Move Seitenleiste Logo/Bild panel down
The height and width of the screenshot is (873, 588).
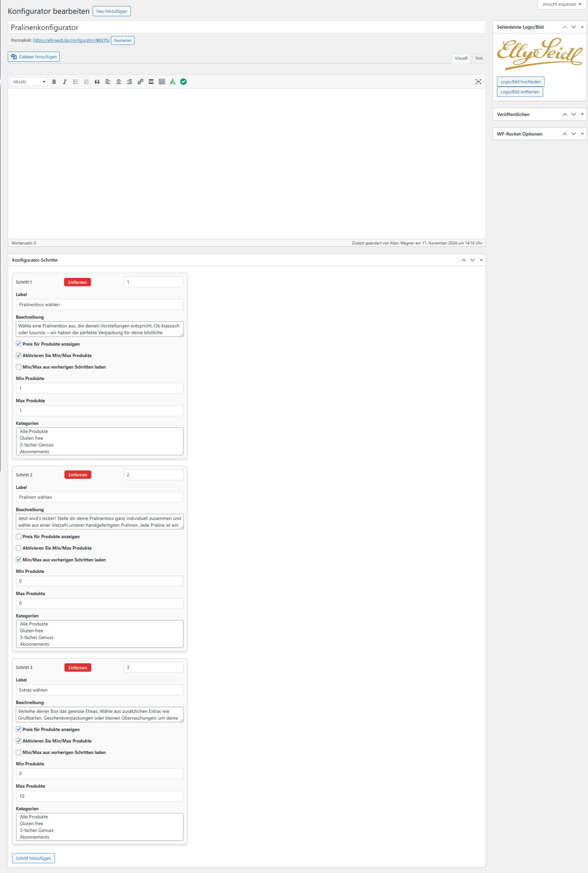pyautogui.click(x=573, y=27)
